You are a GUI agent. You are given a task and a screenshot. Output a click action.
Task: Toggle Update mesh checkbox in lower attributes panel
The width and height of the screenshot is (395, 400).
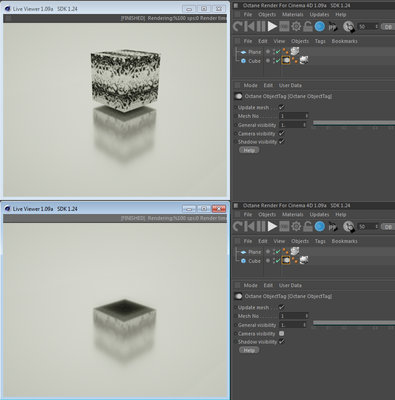click(282, 307)
